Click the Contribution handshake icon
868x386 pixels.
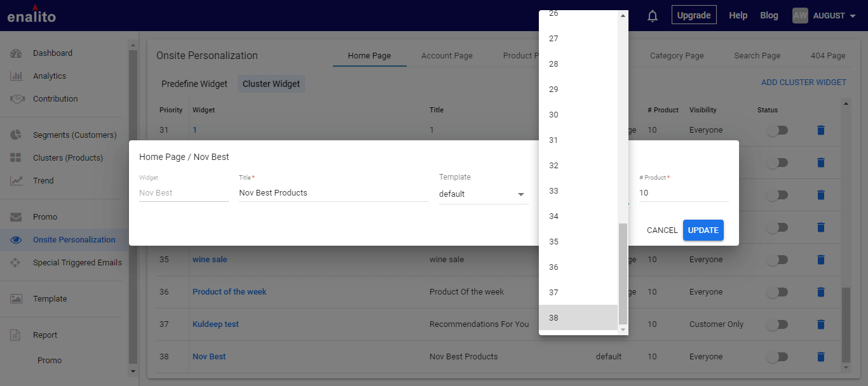point(17,99)
